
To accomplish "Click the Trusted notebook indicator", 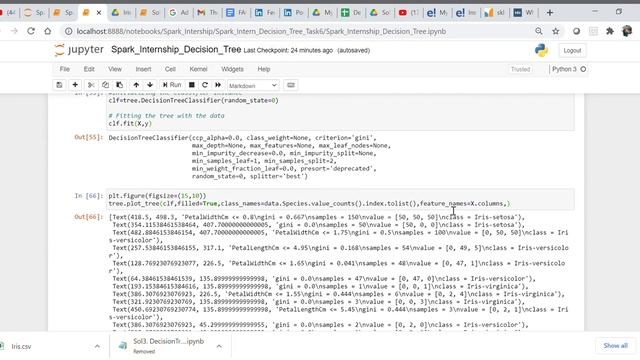I will pos(520,69).
